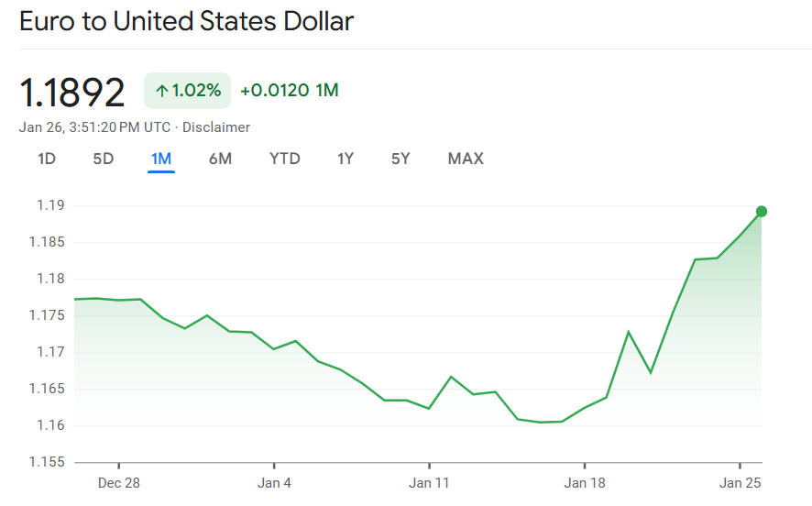This screenshot has width=812, height=506.
Task: Click the 1.02% change badge
Action: click(188, 91)
